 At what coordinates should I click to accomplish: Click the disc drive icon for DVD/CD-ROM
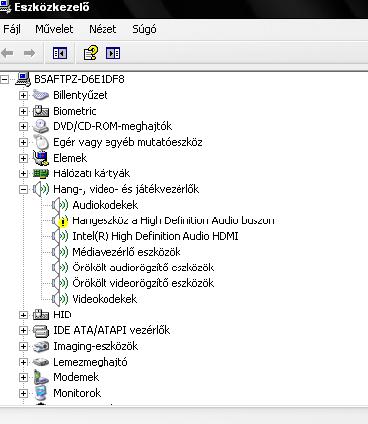point(41,127)
